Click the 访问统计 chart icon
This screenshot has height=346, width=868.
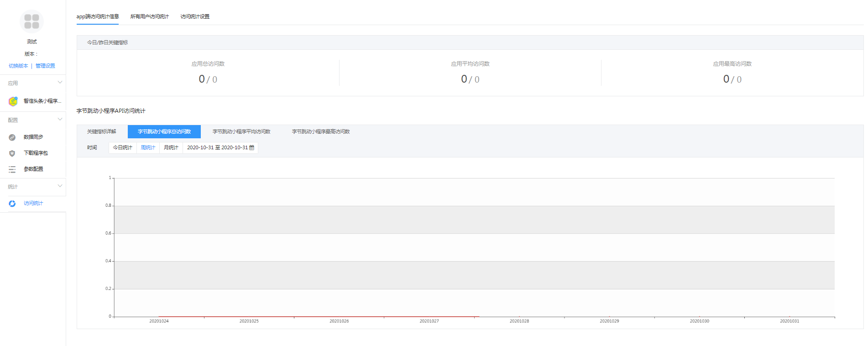[12, 204]
